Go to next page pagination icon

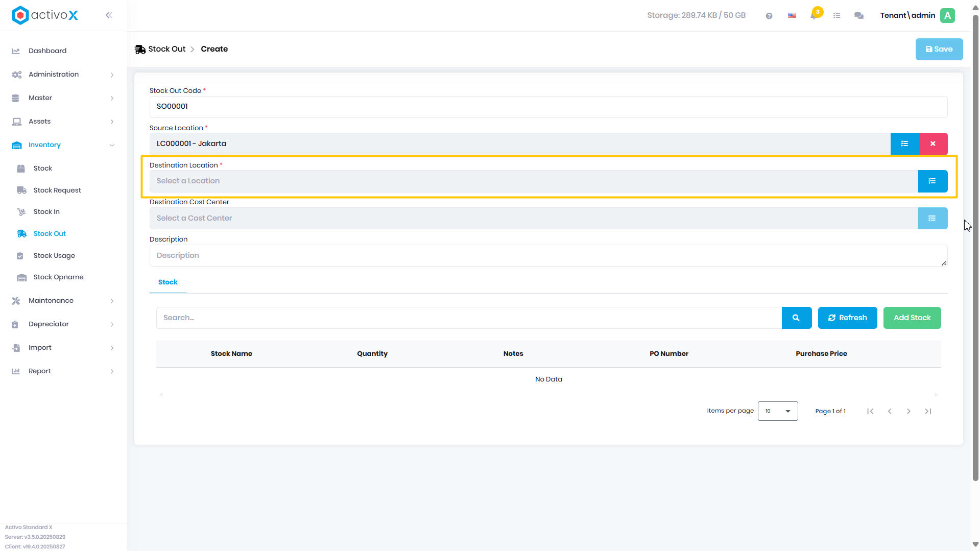909,411
